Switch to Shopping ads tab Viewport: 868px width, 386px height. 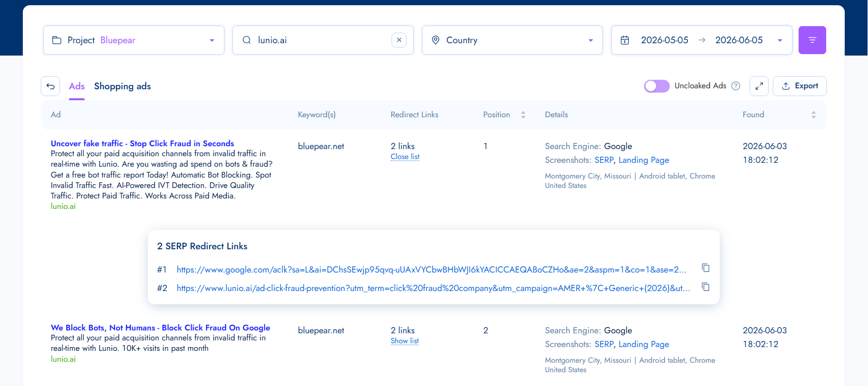tap(122, 86)
